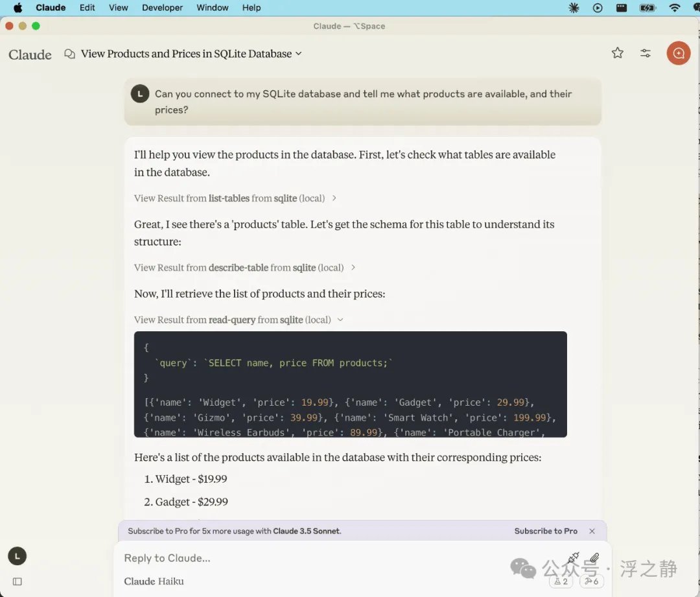The width and height of the screenshot is (700, 597).
Task: Open the Apple menu
Action: pyautogui.click(x=18, y=8)
